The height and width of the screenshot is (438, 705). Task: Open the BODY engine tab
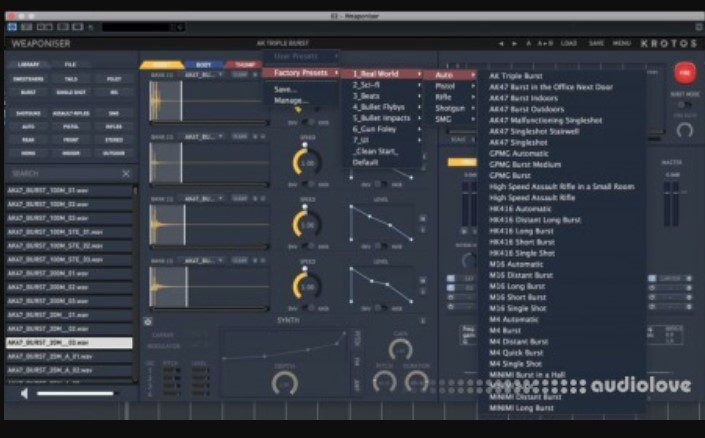click(203, 65)
